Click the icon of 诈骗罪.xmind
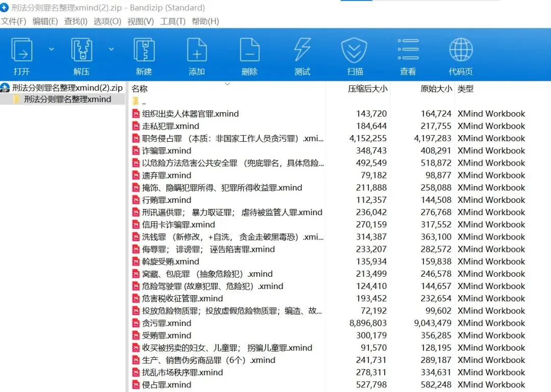This screenshot has width=551, height=392. (x=136, y=151)
